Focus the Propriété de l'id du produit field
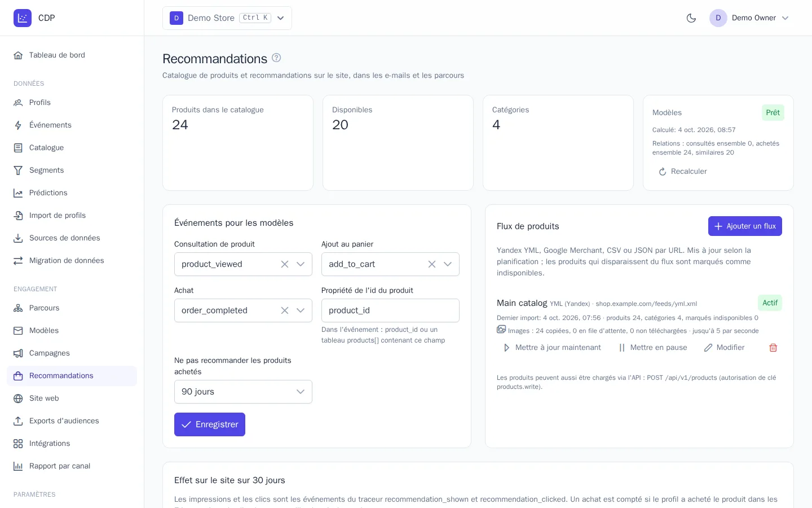This screenshot has height=508, width=812. (390, 310)
